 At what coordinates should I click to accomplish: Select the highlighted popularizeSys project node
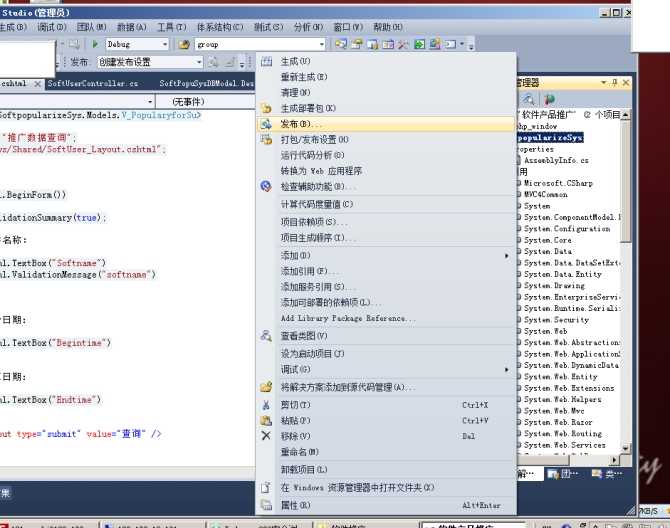pos(550,138)
